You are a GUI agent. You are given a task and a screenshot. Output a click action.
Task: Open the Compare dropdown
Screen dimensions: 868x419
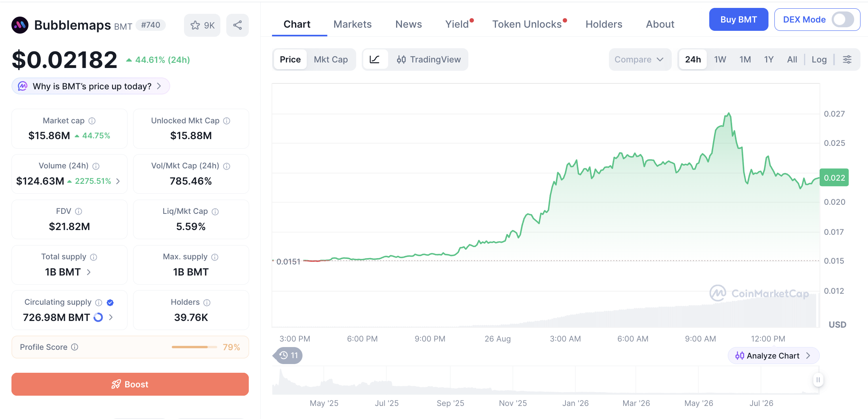point(639,60)
